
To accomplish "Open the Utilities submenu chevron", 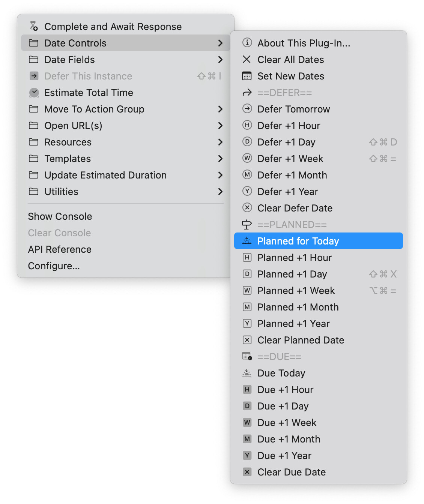I will (x=220, y=192).
